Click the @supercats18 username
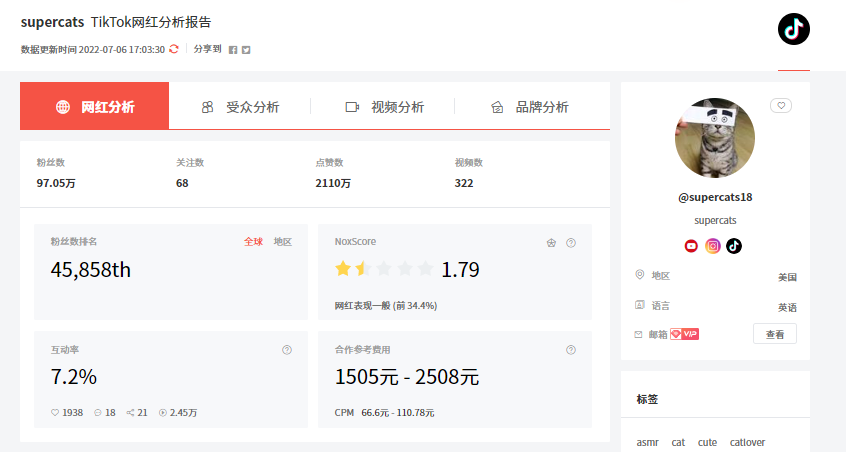846x452 pixels. click(715, 197)
